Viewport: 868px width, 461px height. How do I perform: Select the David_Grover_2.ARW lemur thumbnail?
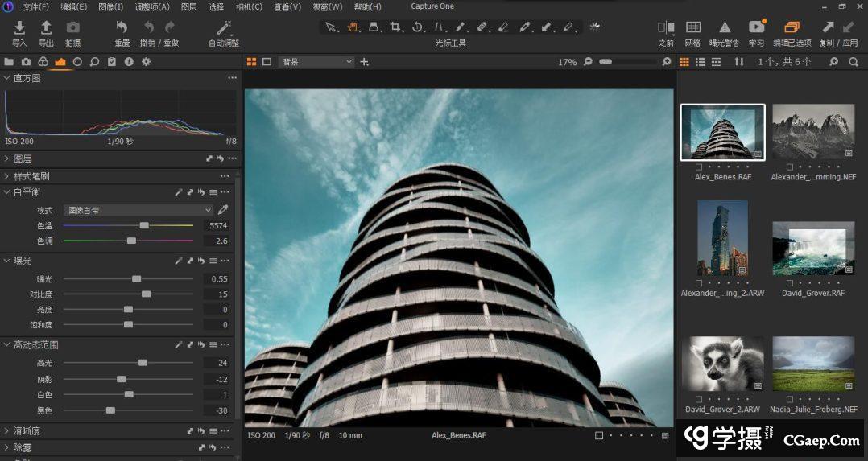[x=722, y=364]
